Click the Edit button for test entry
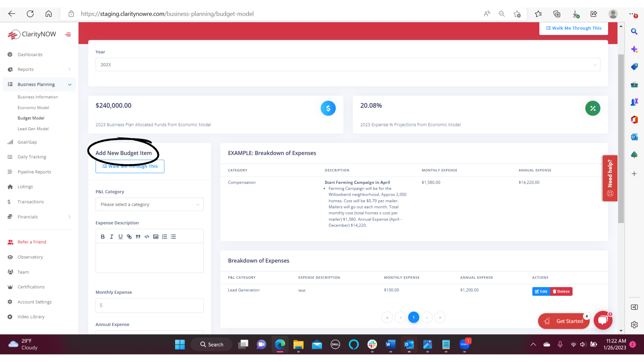 [x=541, y=291]
